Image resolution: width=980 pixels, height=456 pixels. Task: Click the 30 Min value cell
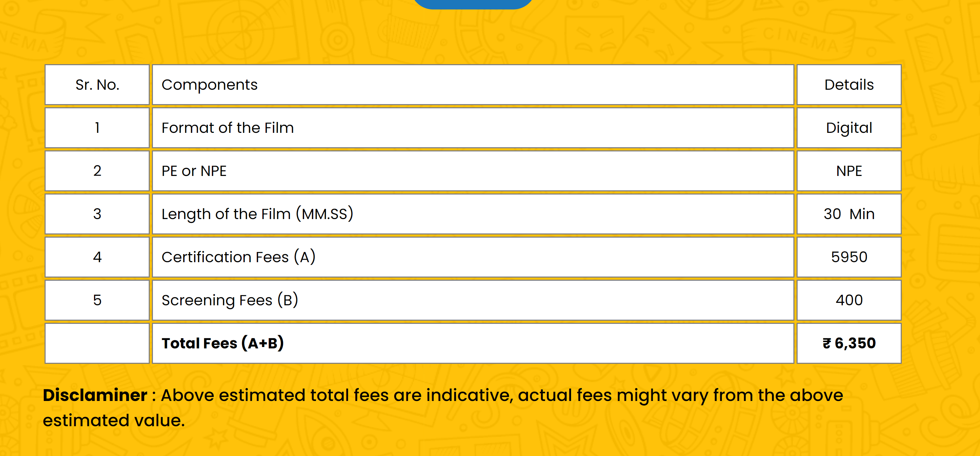[849, 214]
